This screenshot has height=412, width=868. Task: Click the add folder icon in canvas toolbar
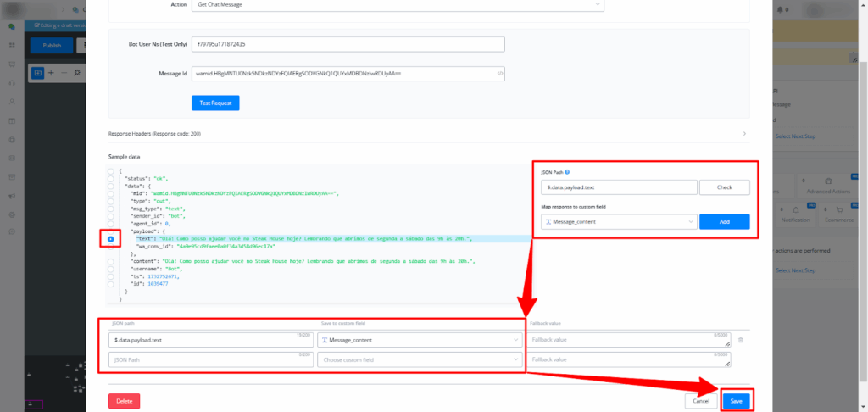(37, 73)
